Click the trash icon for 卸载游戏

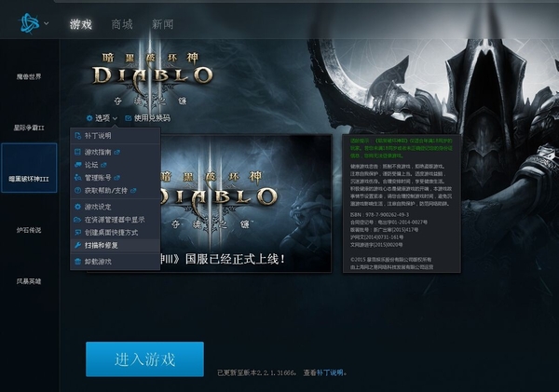pos(77,262)
